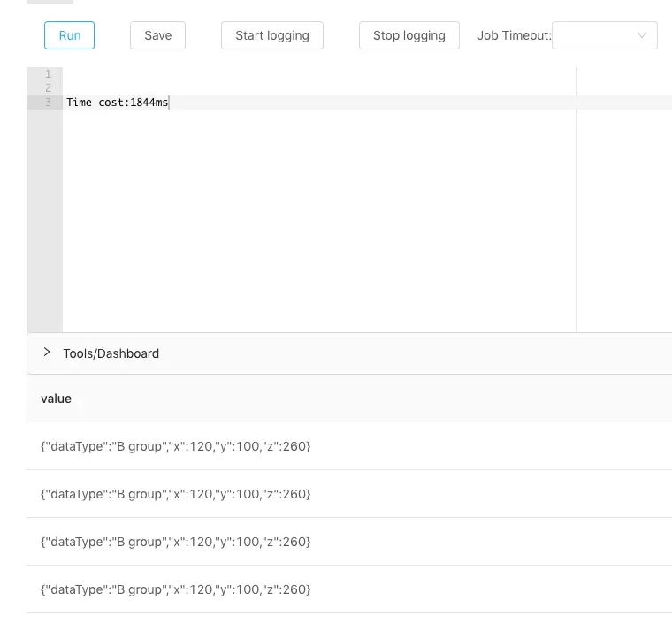Expand Tools/Dashboard using its chevron icon
The height and width of the screenshot is (623, 672).
point(47,353)
